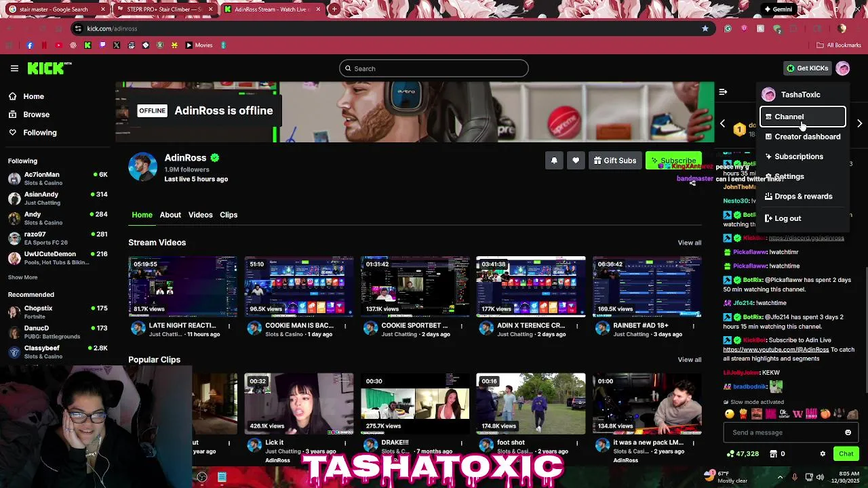The height and width of the screenshot is (488, 868).
Task: Open Settings from the user menu
Action: click(x=803, y=176)
